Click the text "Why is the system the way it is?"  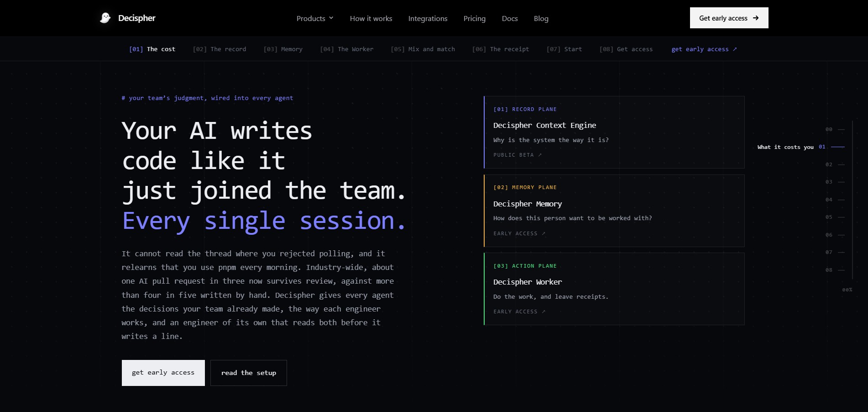[551, 140]
